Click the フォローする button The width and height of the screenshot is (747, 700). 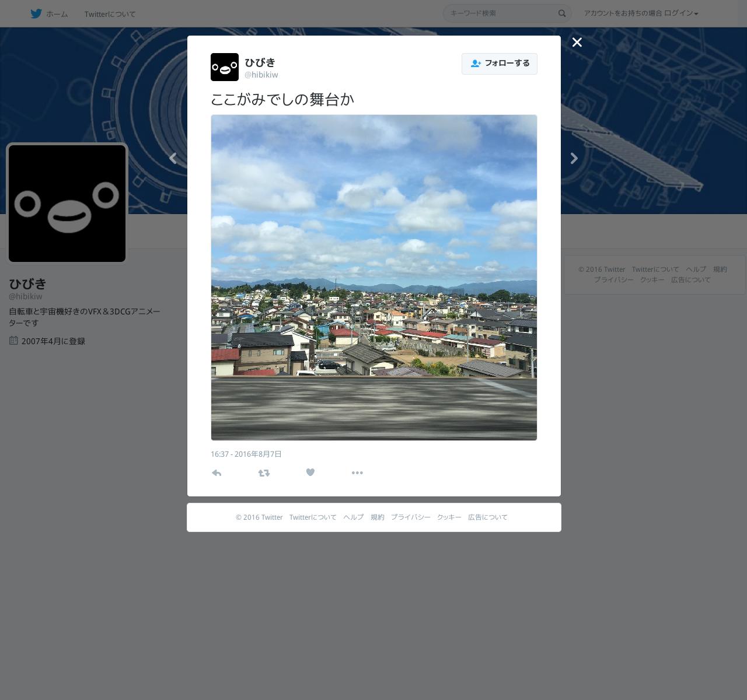(500, 64)
